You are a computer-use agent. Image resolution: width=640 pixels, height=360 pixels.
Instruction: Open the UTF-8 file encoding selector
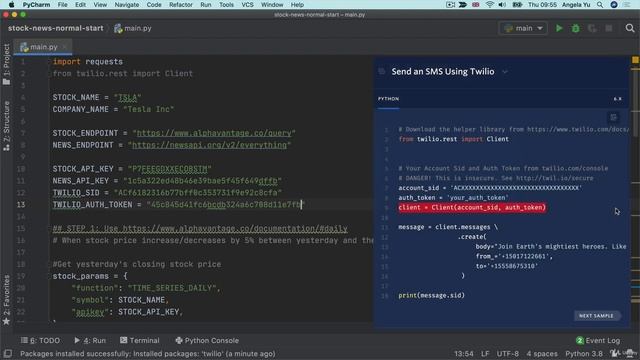507,353
